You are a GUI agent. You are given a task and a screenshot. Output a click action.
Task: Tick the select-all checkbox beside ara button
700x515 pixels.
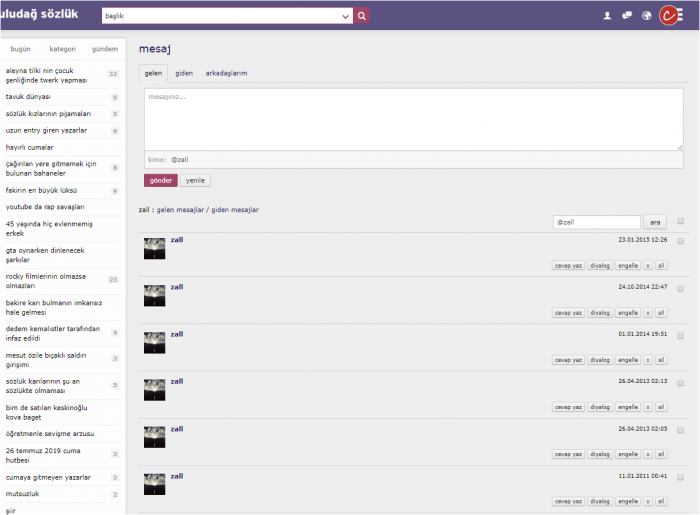click(681, 221)
